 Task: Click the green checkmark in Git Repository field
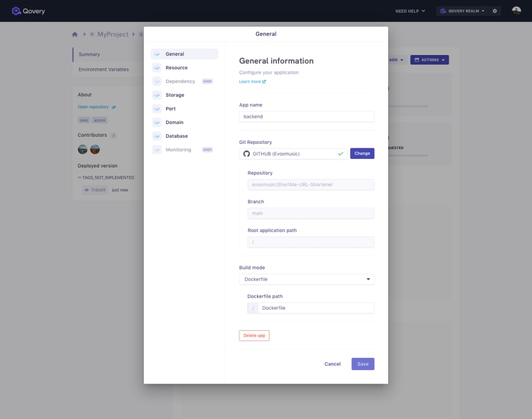[x=340, y=154]
